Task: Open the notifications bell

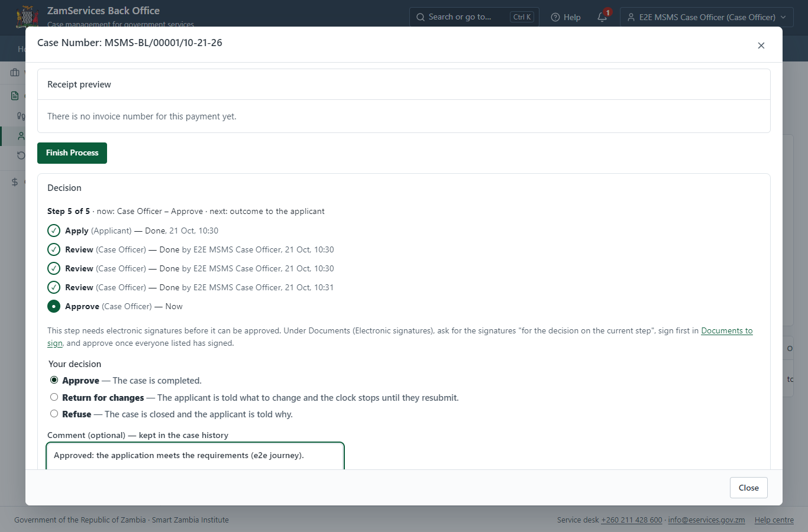Action: click(x=602, y=17)
